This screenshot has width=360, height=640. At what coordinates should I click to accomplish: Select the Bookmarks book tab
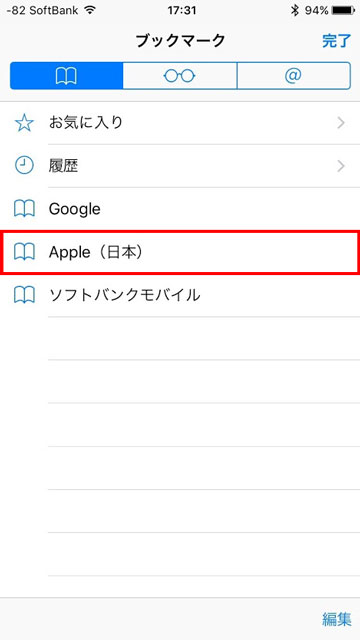[x=67, y=76]
